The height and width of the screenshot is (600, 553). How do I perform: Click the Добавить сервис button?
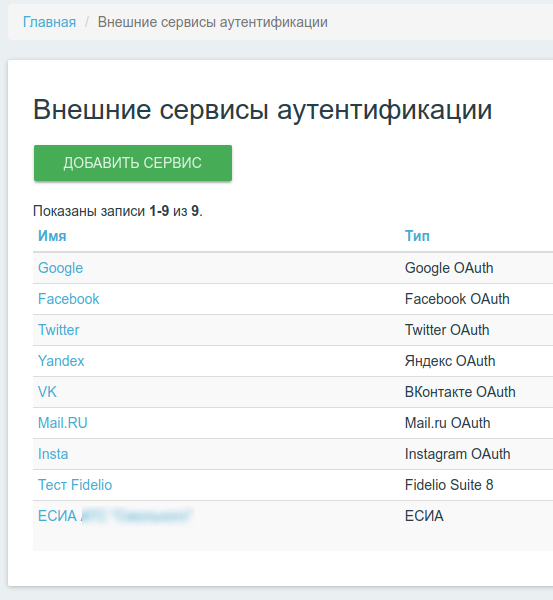point(133,163)
